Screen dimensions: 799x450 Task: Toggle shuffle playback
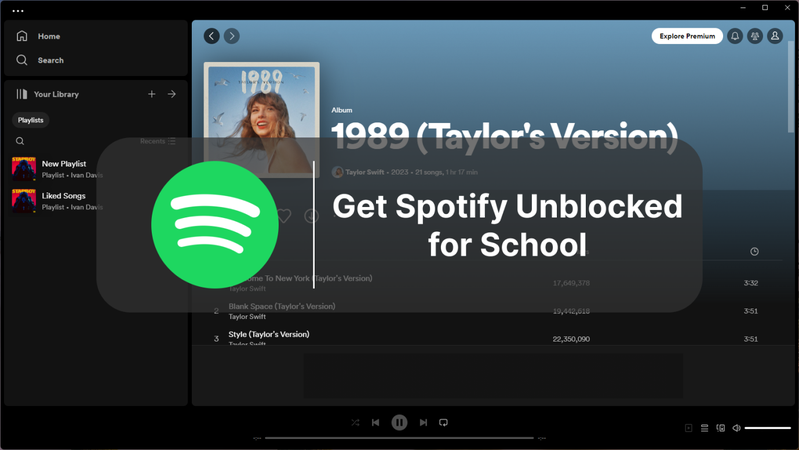click(355, 422)
